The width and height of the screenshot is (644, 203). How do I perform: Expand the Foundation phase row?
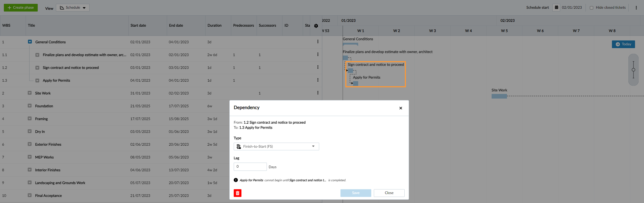30,106
